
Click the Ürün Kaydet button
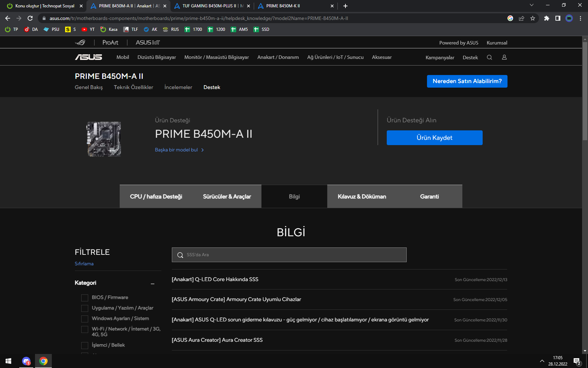434,138
